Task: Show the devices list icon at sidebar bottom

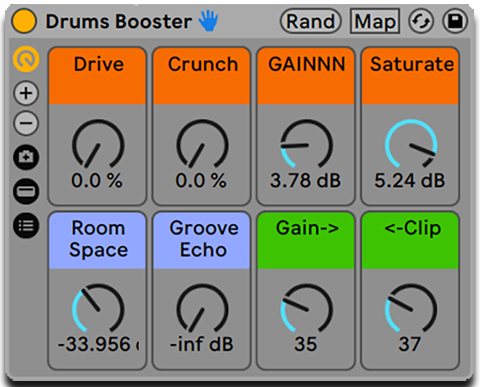Action: [x=26, y=225]
